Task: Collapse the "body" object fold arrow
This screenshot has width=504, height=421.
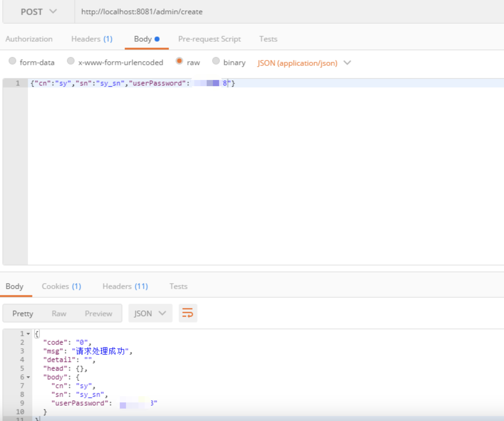Action: click(x=28, y=377)
